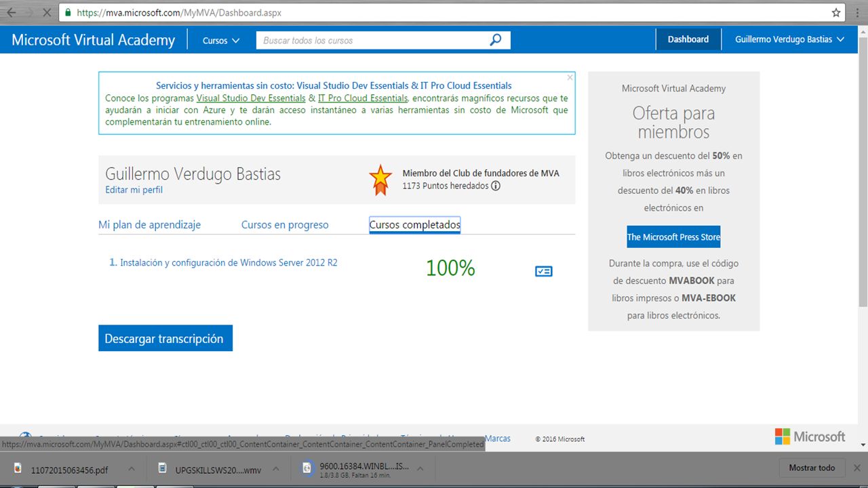
Task: Click Microsoft Virtual Academy site title
Action: point(94,40)
